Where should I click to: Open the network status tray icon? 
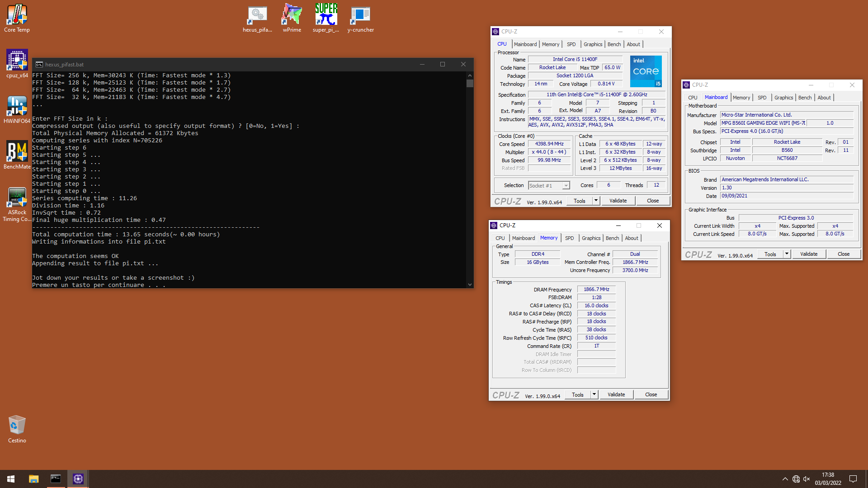(x=796, y=479)
